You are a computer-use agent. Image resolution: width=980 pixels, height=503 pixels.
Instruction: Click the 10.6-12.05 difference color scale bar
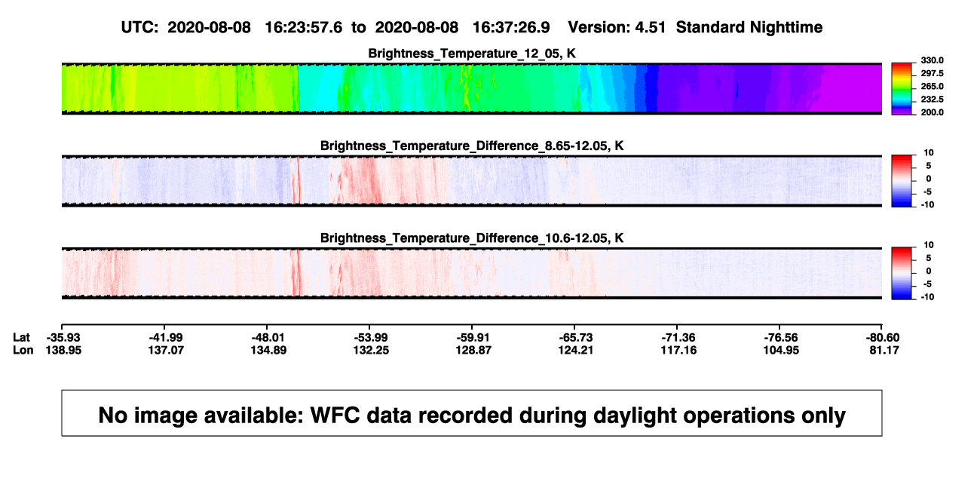click(x=902, y=273)
